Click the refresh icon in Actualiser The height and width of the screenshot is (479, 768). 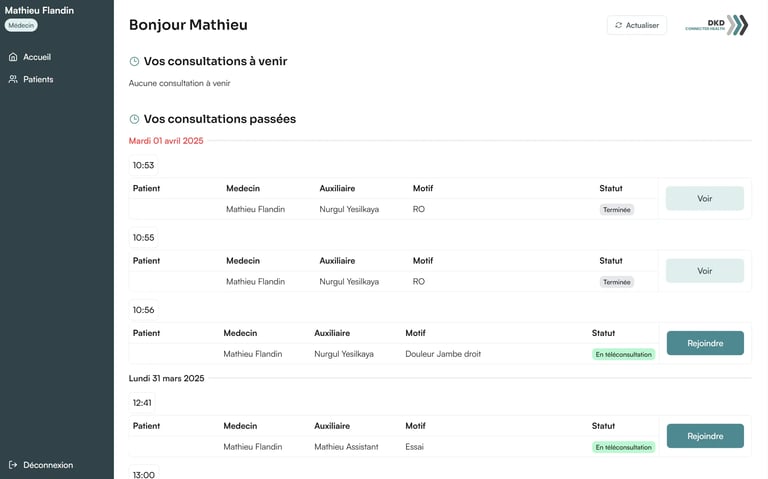click(x=619, y=25)
